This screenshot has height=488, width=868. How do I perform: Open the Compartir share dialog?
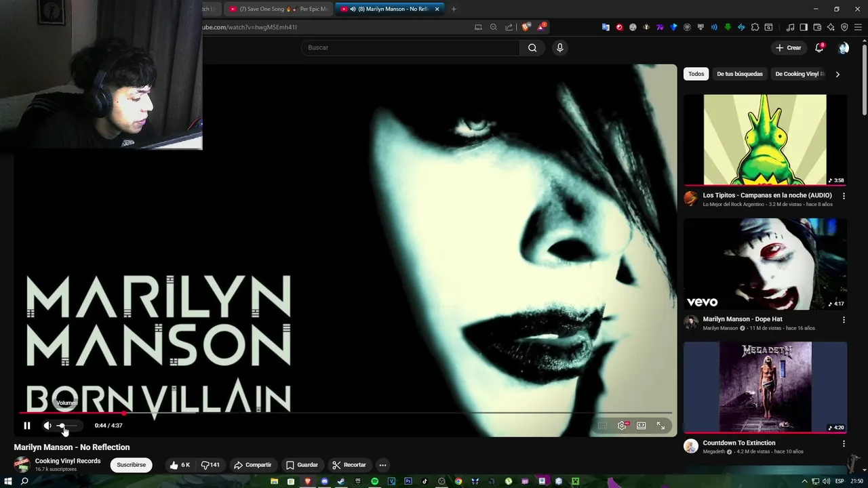[x=252, y=465]
